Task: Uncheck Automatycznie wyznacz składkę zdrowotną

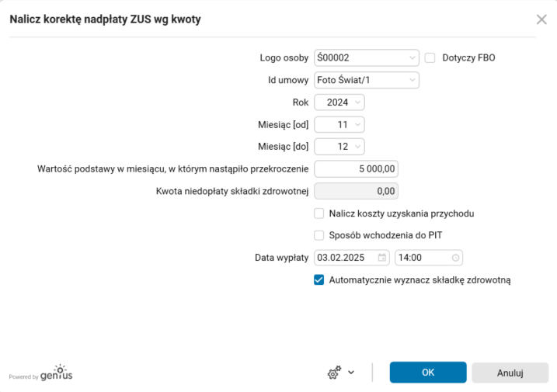Action: 319,280
